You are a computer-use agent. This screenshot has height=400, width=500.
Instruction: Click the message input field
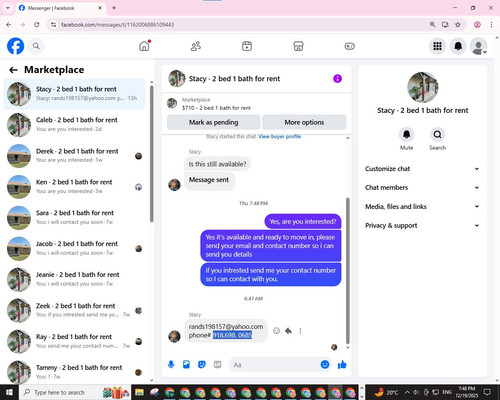(275, 365)
